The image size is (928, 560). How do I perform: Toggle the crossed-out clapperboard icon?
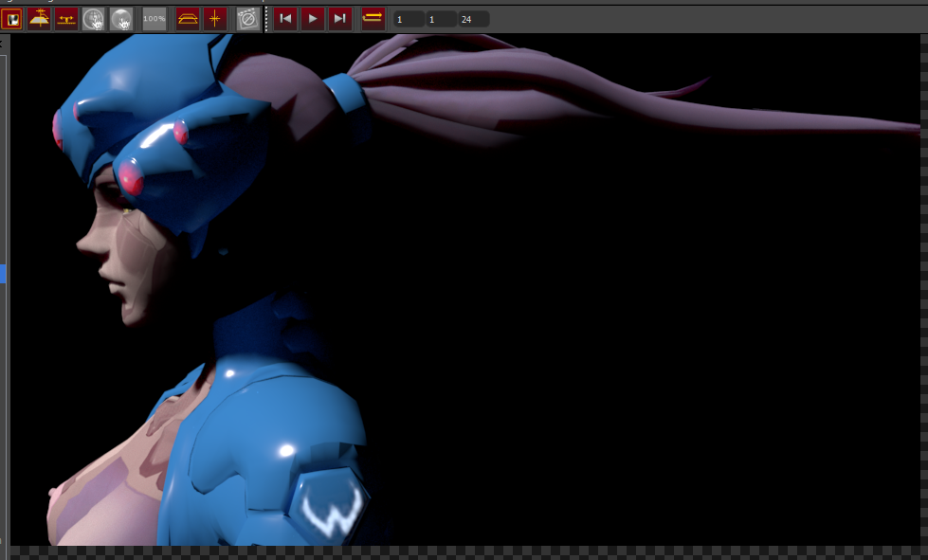246,18
